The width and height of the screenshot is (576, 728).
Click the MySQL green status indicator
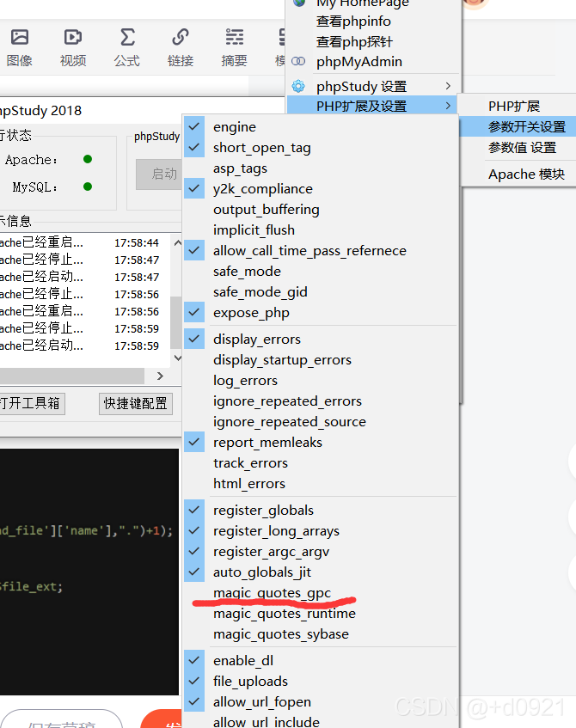point(88,187)
